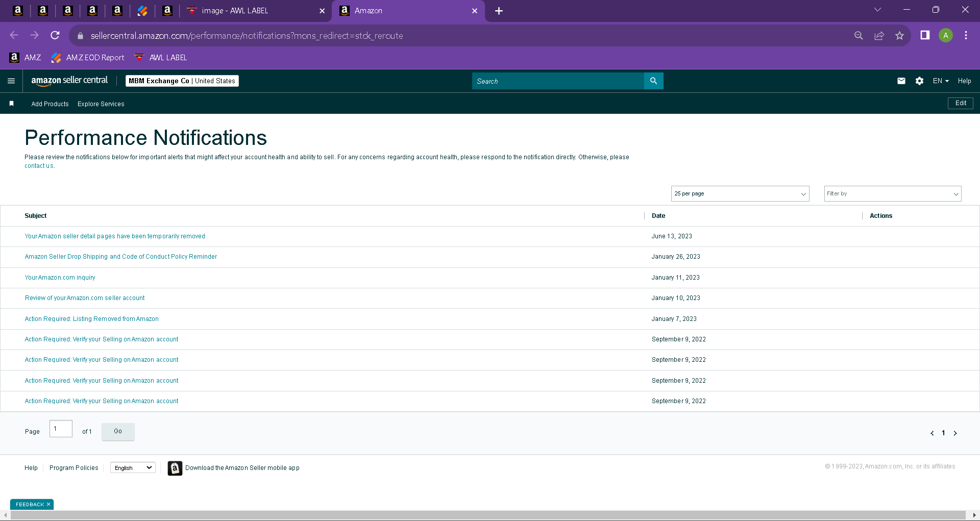
Task: Open the Seller Central hamburger menu
Action: coord(11,81)
